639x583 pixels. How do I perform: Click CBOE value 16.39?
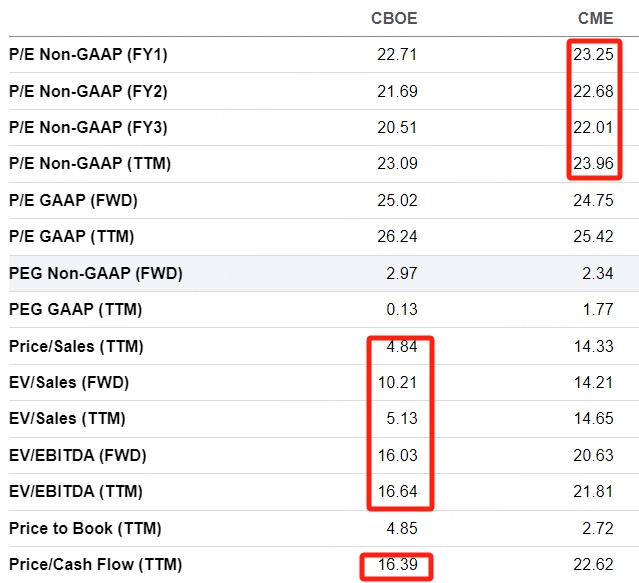pyautogui.click(x=397, y=565)
